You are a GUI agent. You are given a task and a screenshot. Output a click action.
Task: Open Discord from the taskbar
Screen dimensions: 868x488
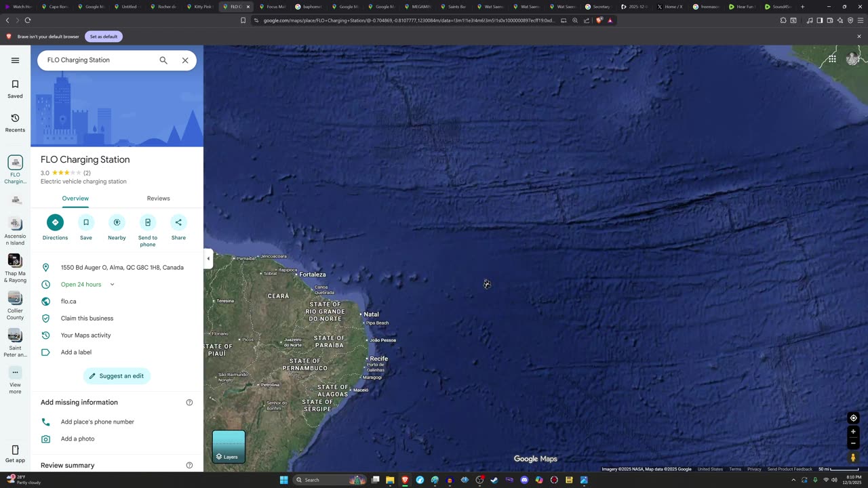(x=524, y=480)
